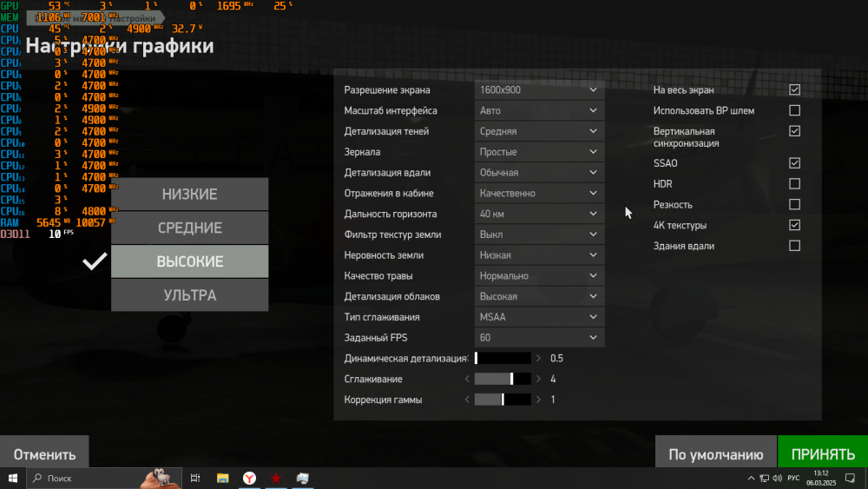Open volume control in tray
868x489 pixels.
[777, 478]
